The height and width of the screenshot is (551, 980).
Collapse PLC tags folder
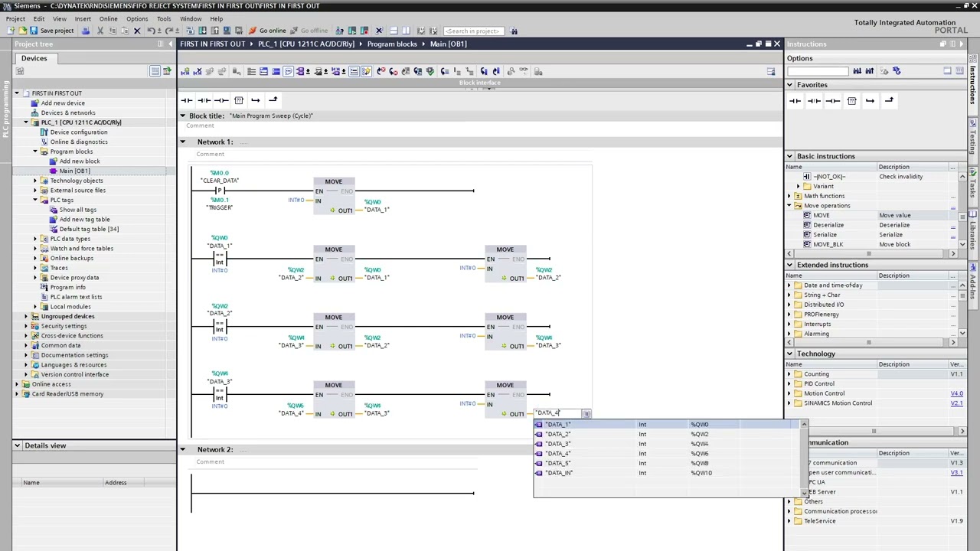35,200
